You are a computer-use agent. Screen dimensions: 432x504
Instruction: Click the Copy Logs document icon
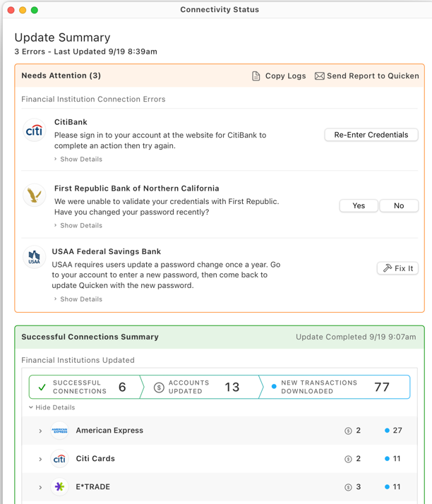pyautogui.click(x=256, y=76)
